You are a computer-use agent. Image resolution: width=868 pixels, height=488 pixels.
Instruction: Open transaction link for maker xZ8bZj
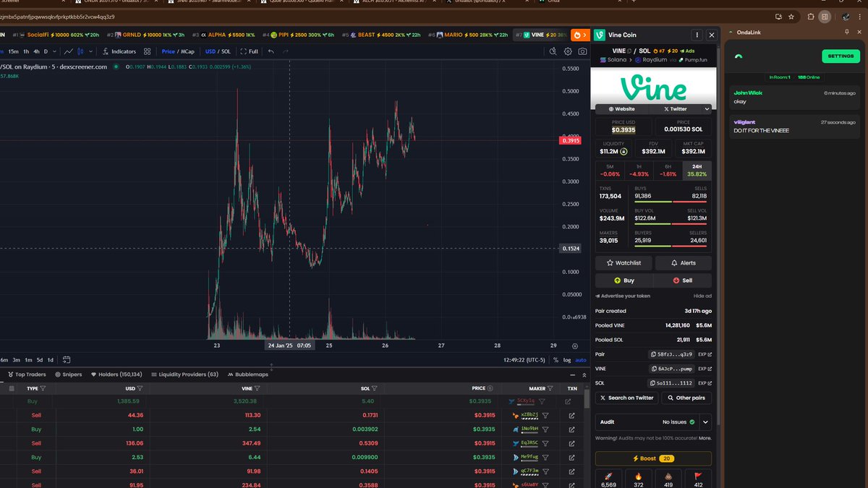571,416
